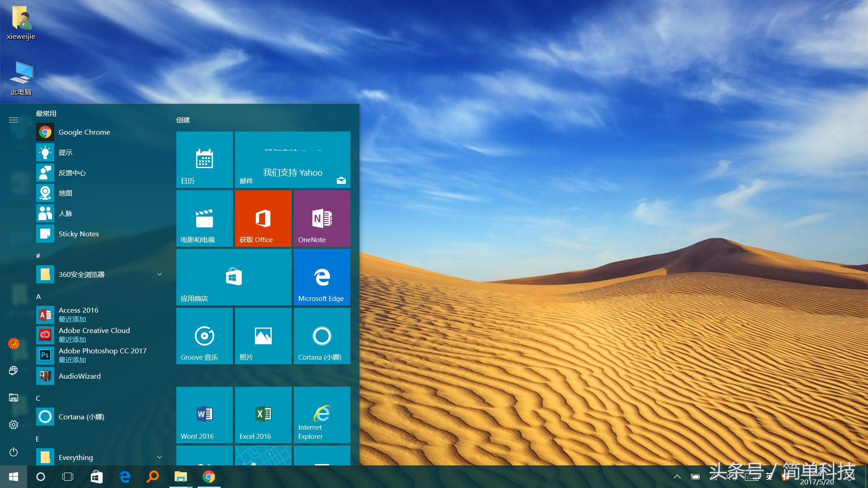Viewport: 868px width, 488px height.
Task: Start Cortana (小娜) from its tile
Action: (321, 336)
